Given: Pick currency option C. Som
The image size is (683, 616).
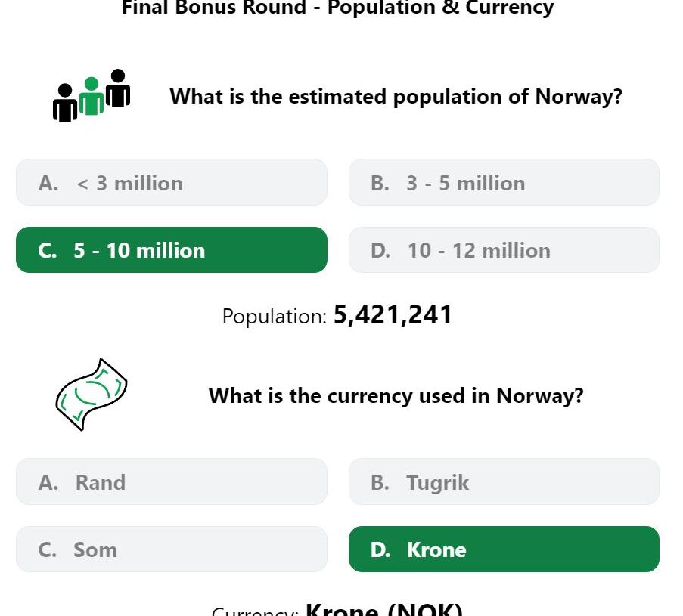Looking at the screenshot, I should pos(172,549).
